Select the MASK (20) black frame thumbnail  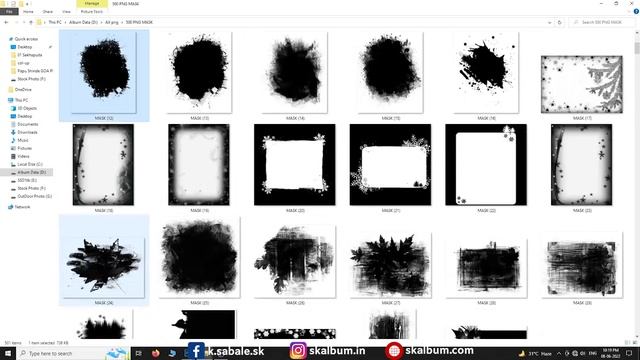pos(295,164)
